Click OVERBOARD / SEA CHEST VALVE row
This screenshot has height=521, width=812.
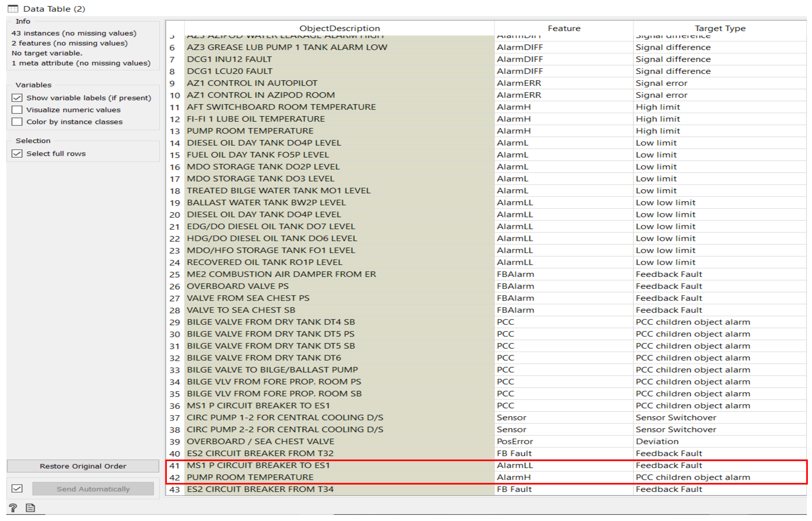pyautogui.click(x=260, y=441)
